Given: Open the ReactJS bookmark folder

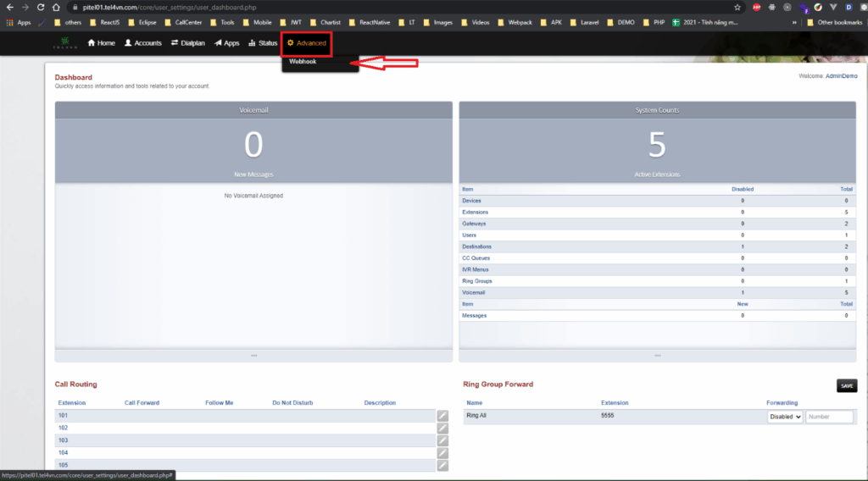Looking at the screenshot, I should point(104,23).
